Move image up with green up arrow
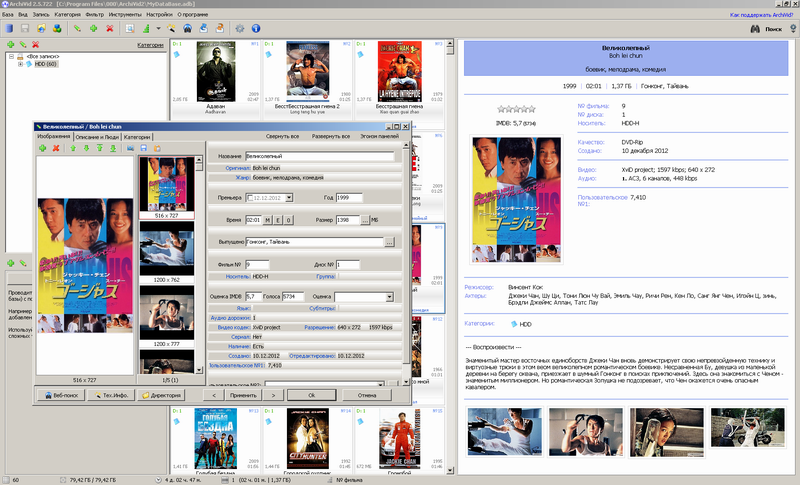 coord(73,148)
